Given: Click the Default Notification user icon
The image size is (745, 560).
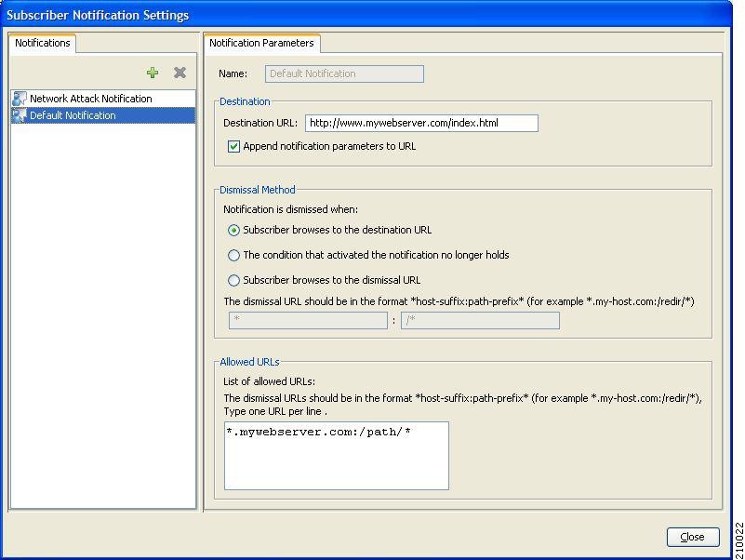Looking at the screenshot, I should [x=19, y=115].
